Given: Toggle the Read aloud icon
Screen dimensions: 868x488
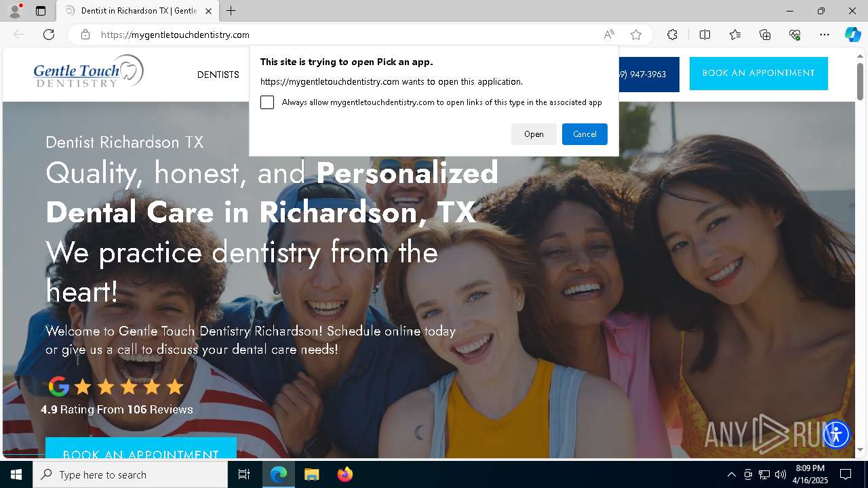Looking at the screenshot, I should 609,35.
